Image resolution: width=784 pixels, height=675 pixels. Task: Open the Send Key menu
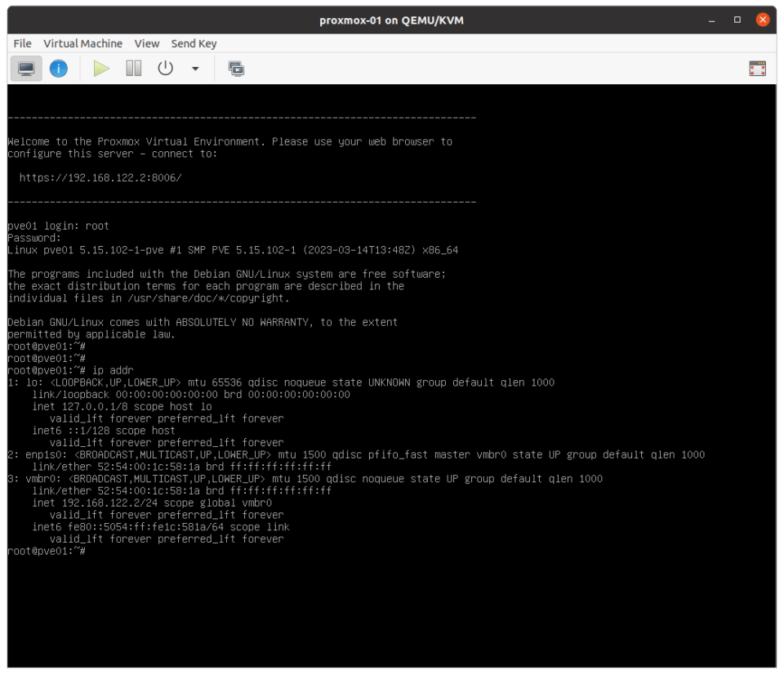(194, 43)
